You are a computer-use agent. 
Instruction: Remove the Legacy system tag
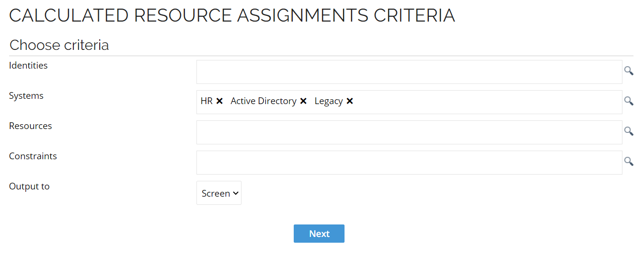[350, 101]
